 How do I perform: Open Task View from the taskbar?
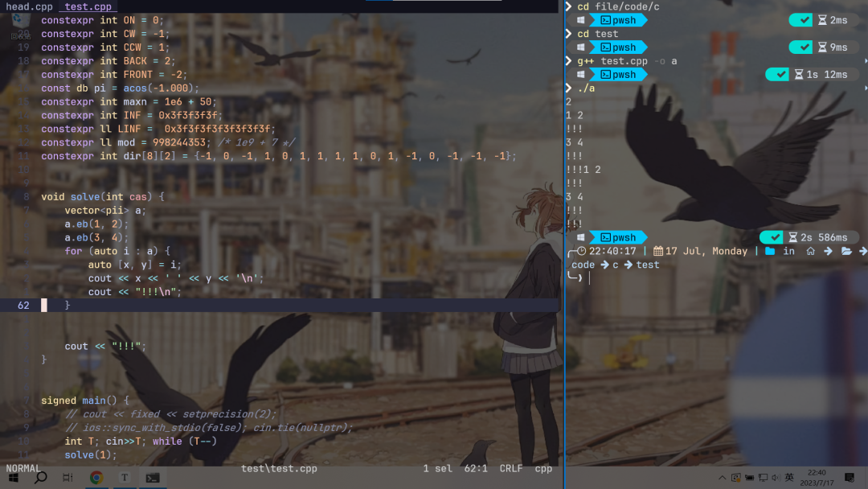pyautogui.click(x=68, y=478)
